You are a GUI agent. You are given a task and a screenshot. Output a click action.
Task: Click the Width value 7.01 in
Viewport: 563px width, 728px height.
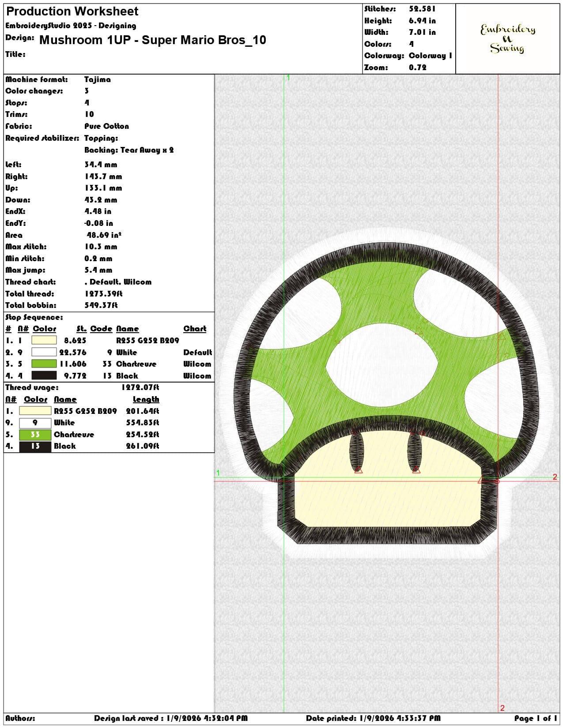[422, 32]
